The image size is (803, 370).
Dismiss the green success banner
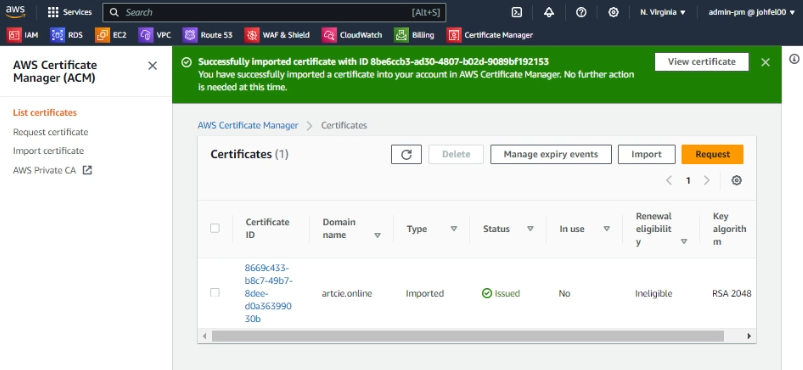(x=765, y=62)
